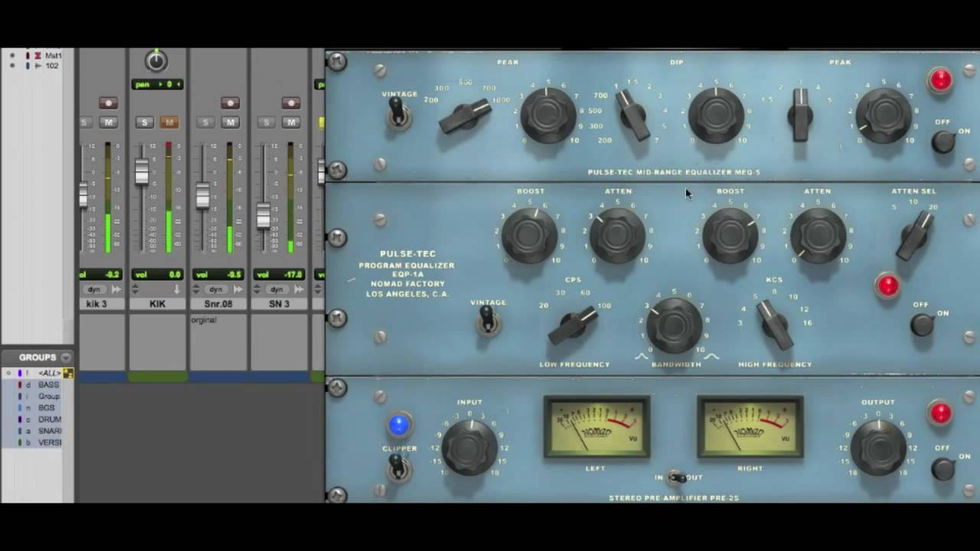Click the red indicator lamp on MEQ-5
The height and width of the screenshot is (551, 980).
point(940,80)
